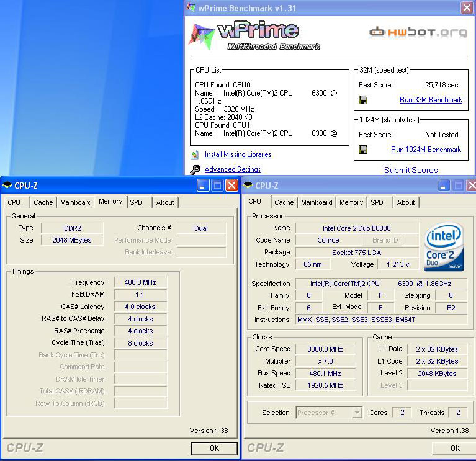
Task: Open the About tab in the left CPU-Z window
Action: click(x=165, y=202)
